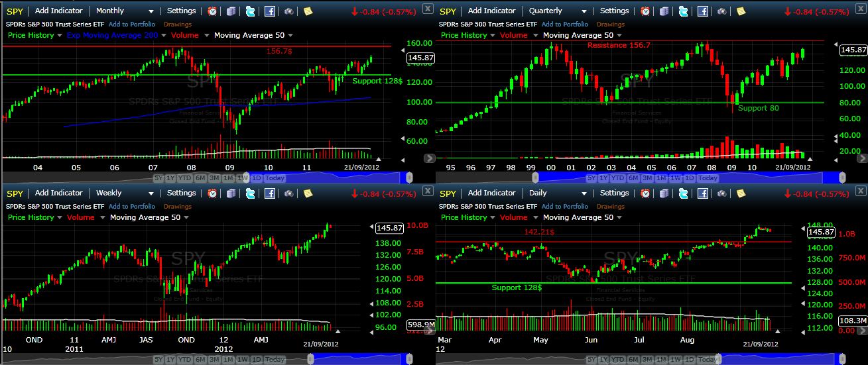The width and height of the screenshot is (868, 365).
Task: Share Monthly chart via Twitter icon
Action: coord(250,11)
